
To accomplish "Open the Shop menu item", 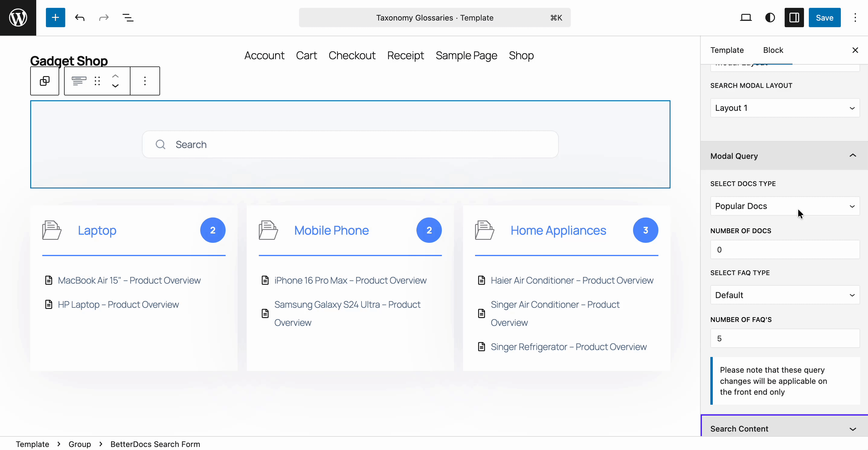I will click(521, 55).
